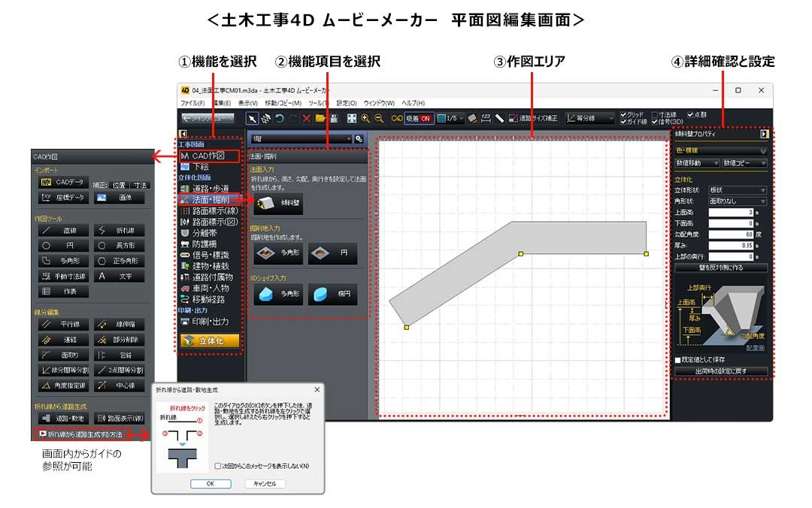Select the 道路・歩道 tool
812x508 pixels.
coord(211,188)
